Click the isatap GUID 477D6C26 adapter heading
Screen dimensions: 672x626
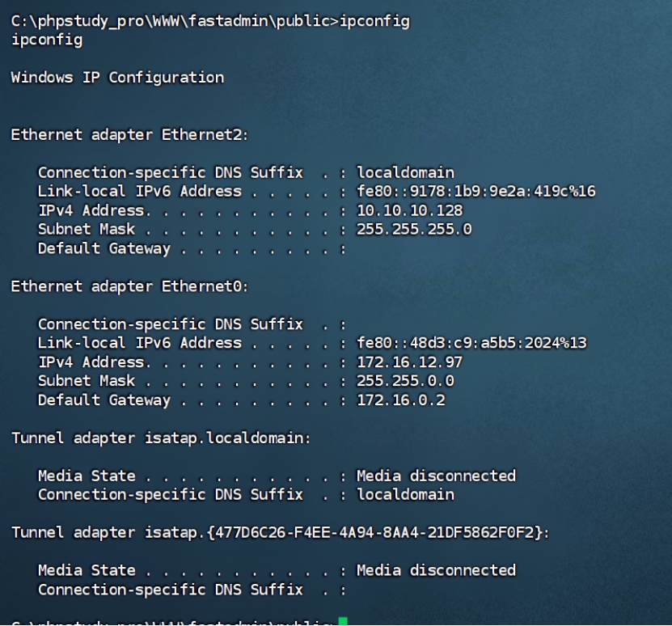[281, 532]
